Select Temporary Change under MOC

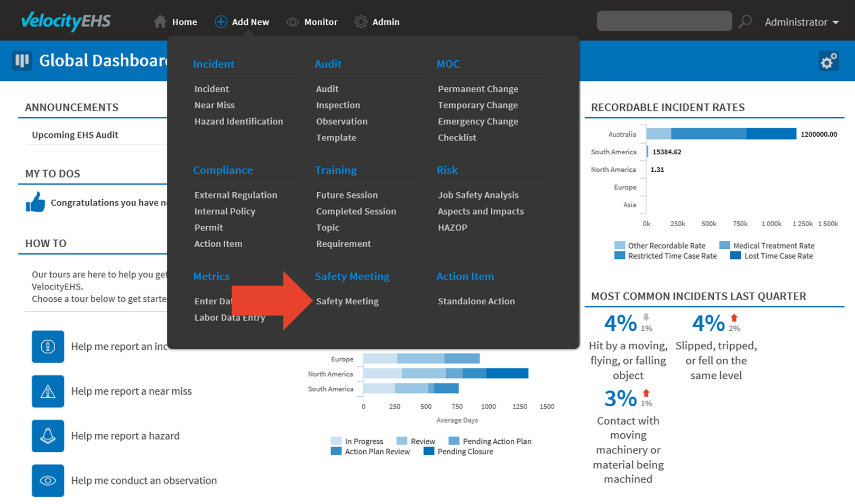coord(478,105)
